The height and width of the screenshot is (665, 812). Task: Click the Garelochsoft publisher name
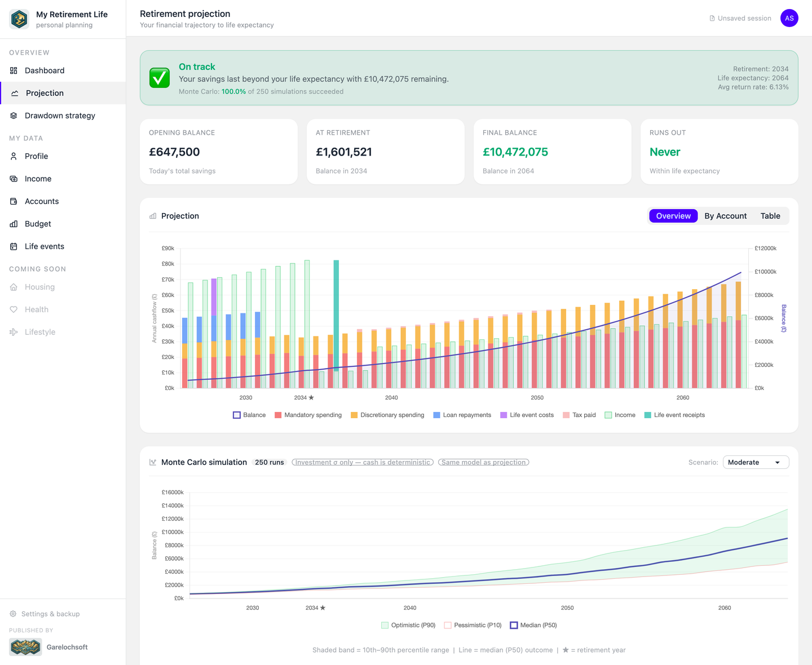[x=67, y=647]
